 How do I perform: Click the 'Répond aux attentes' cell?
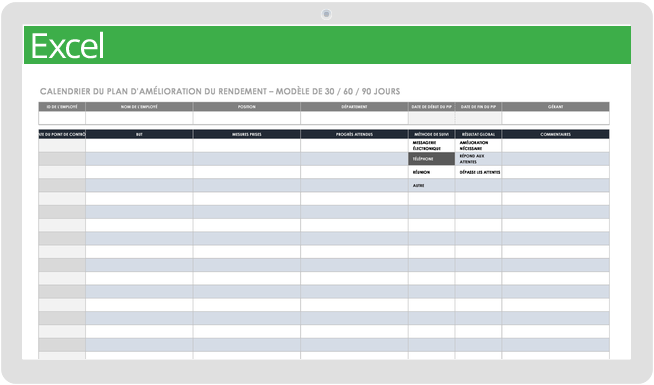478,159
